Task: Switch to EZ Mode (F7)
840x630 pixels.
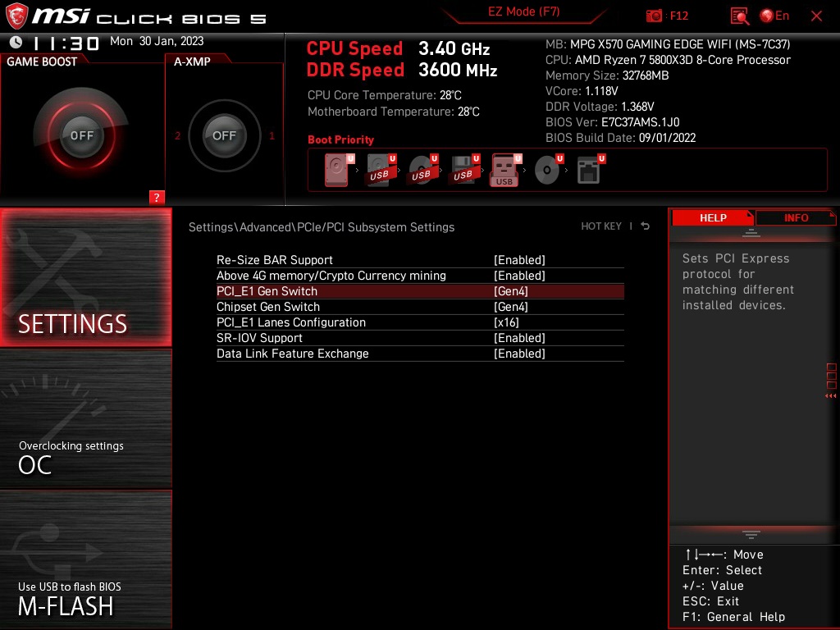Action: [523, 11]
